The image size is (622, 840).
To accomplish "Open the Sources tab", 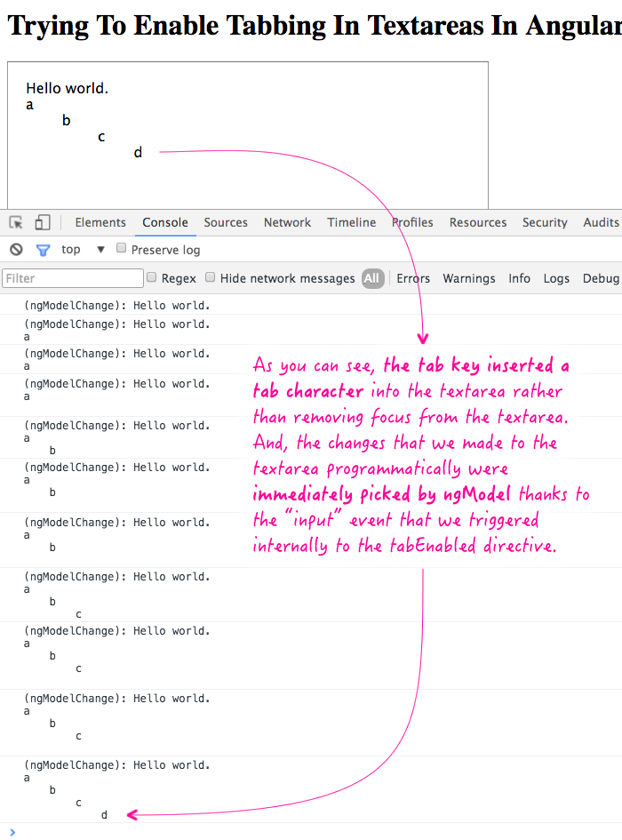I will 226,222.
